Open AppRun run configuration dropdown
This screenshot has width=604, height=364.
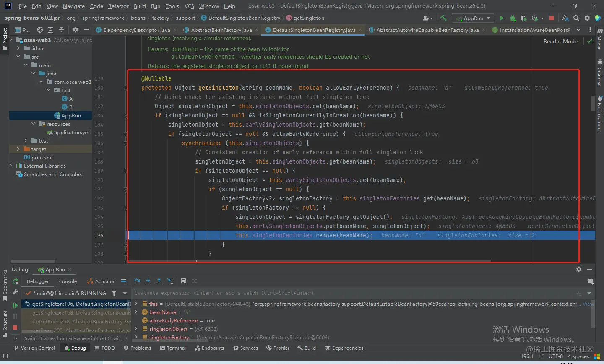(x=472, y=18)
